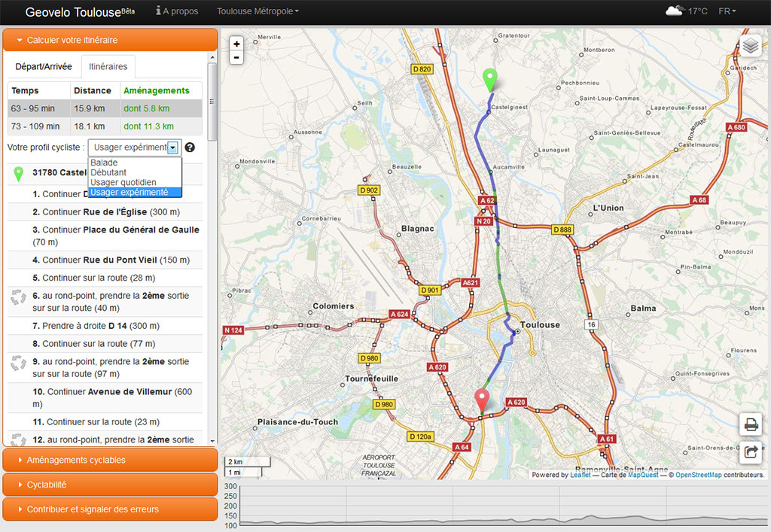Switch to Itinéraires tab
771x532 pixels.
[108, 66]
